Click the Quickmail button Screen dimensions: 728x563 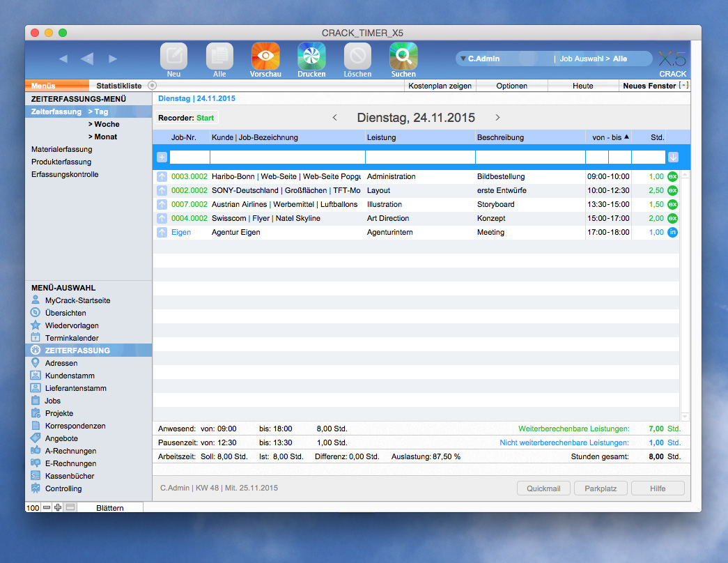[x=543, y=488]
